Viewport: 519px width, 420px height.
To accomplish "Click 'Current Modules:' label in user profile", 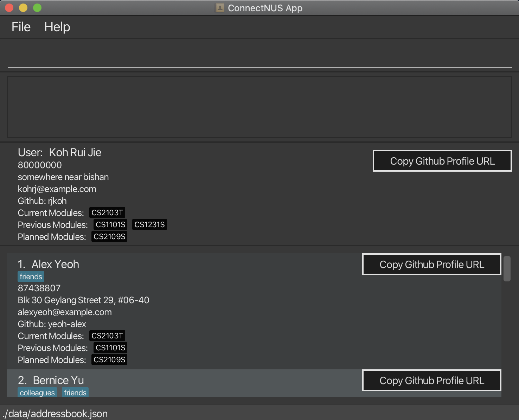I will (51, 213).
